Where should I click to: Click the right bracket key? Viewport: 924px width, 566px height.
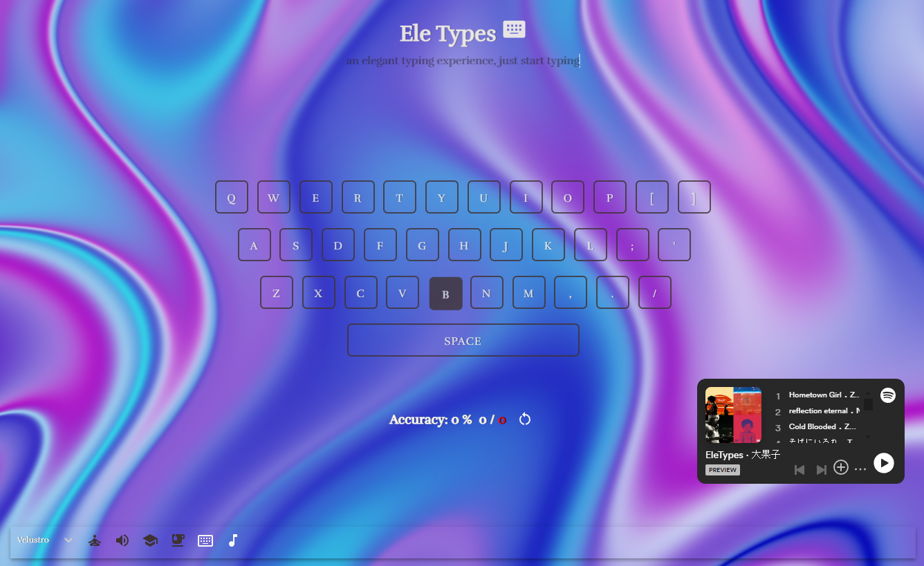[694, 197]
